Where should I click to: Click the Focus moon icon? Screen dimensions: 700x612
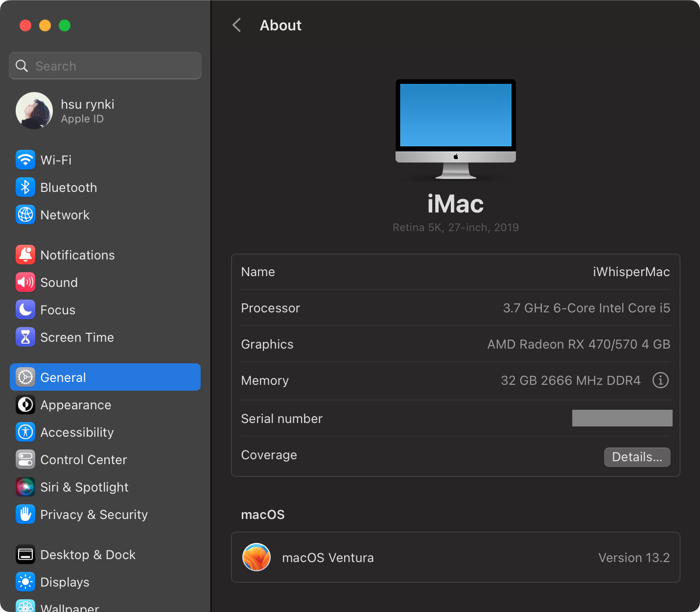(25, 309)
